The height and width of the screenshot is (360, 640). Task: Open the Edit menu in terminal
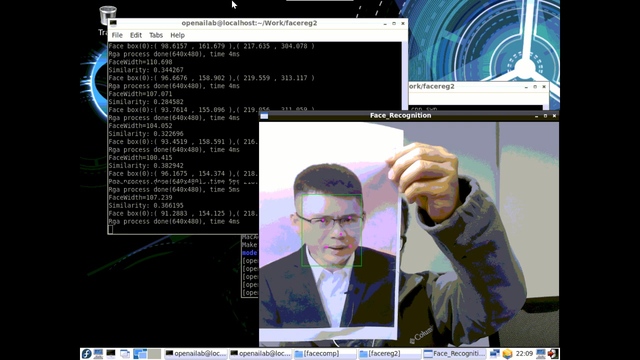(x=136, y=35)
